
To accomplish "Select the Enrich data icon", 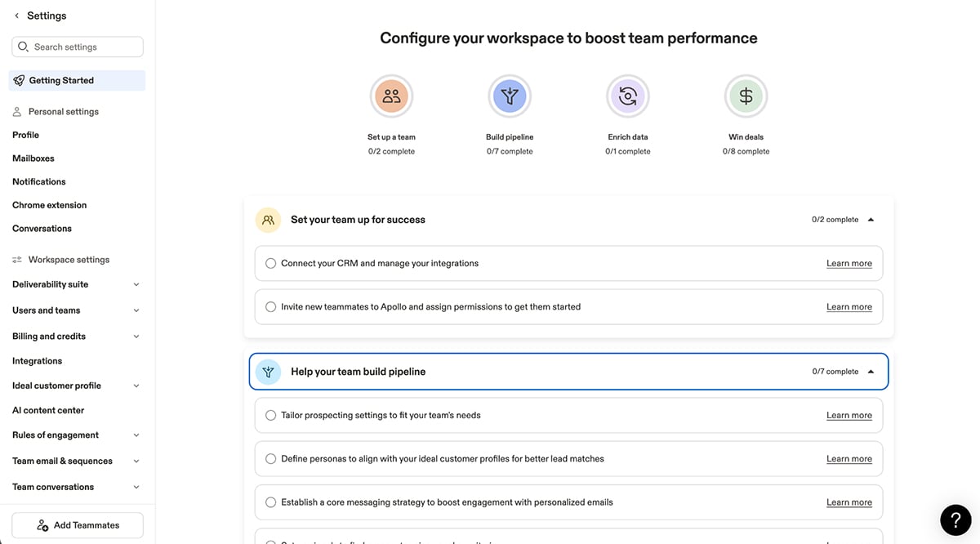I will click(x=627, y=96).
